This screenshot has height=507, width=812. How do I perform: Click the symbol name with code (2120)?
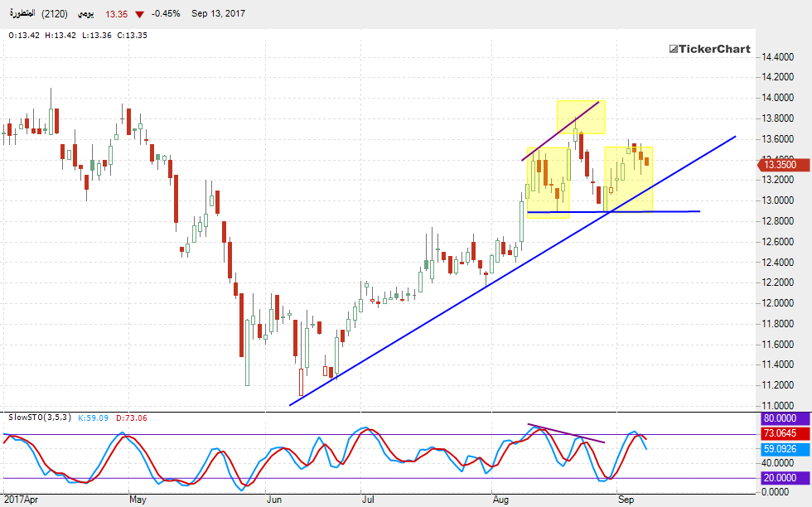39,14
